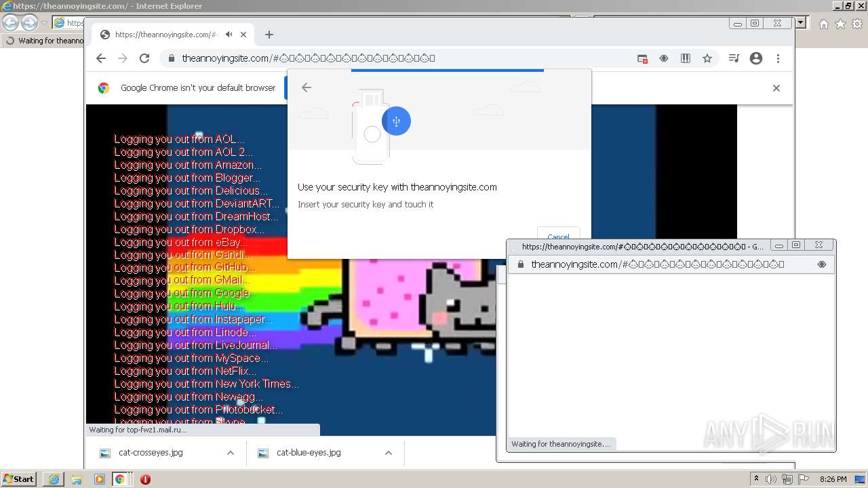Open the downloaded cat-crosseyes.jpg file
This screenshot has height=488, width=868.
coord(151,453)
